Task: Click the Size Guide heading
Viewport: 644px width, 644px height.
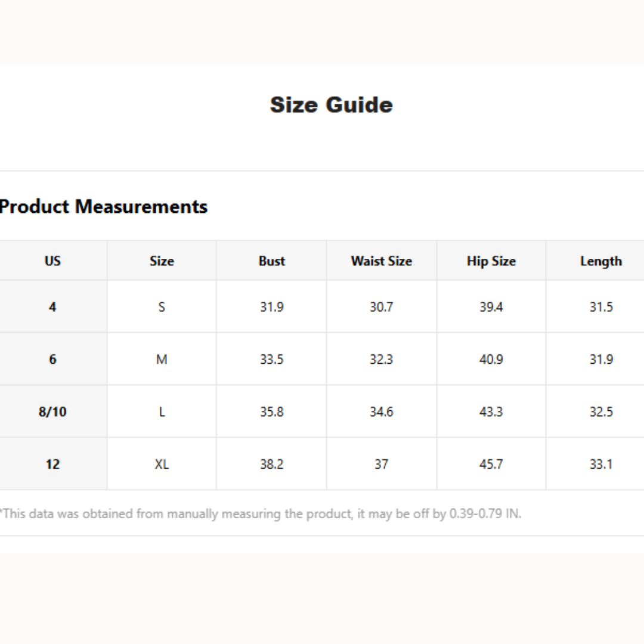Action: (x=331, y=105)
